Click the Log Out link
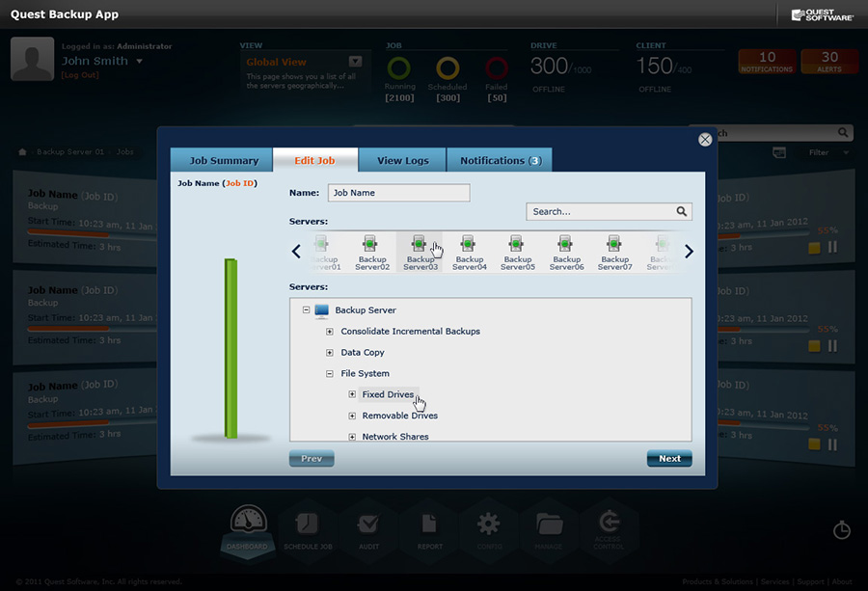This screenshot has width=868, height=591. (80, 74)
